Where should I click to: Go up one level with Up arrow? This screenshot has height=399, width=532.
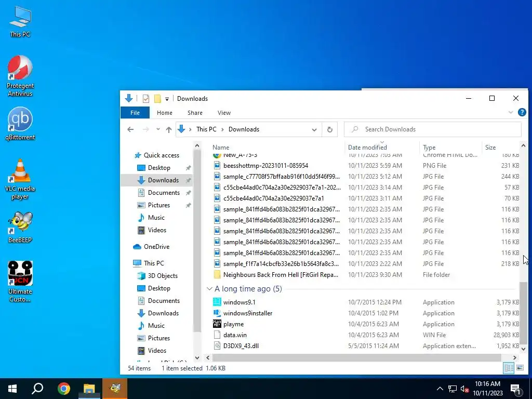coord(169,129)
